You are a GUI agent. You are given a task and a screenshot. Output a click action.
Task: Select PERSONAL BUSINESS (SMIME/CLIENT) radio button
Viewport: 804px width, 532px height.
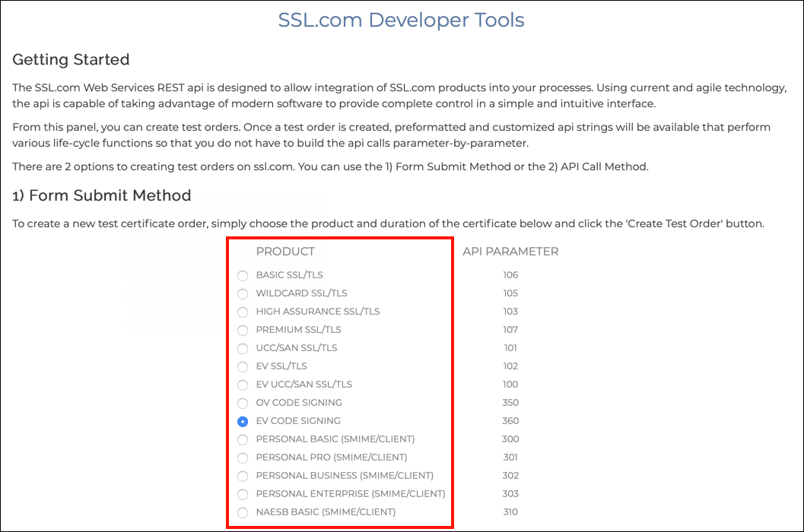[x=243, y=476]
